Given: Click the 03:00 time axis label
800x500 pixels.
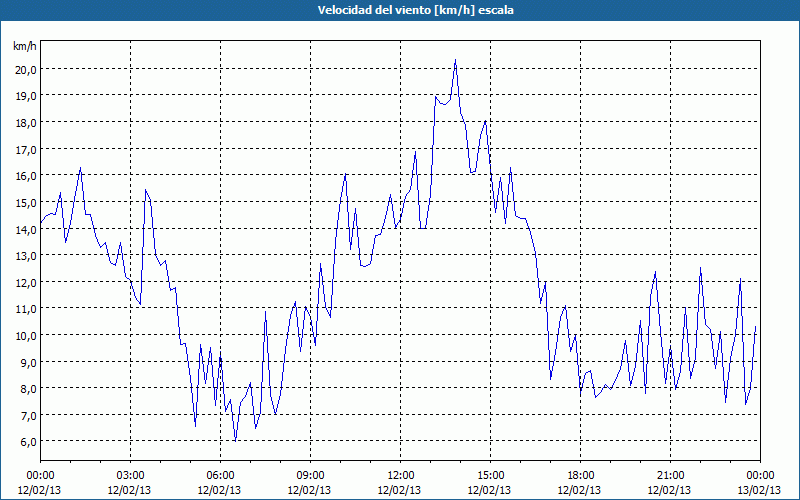Looking at the screenshot, I should coord(130,476).
